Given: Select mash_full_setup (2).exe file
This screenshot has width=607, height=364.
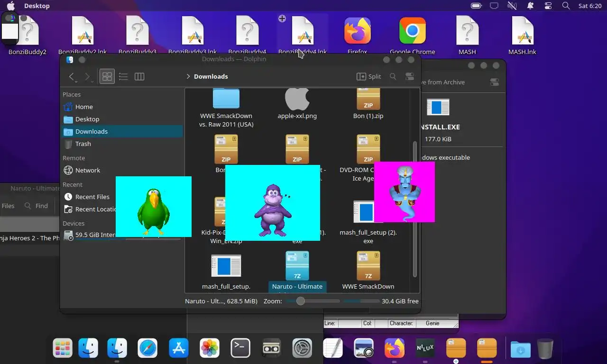Looking at the screenshot, I should click(368, 223).
